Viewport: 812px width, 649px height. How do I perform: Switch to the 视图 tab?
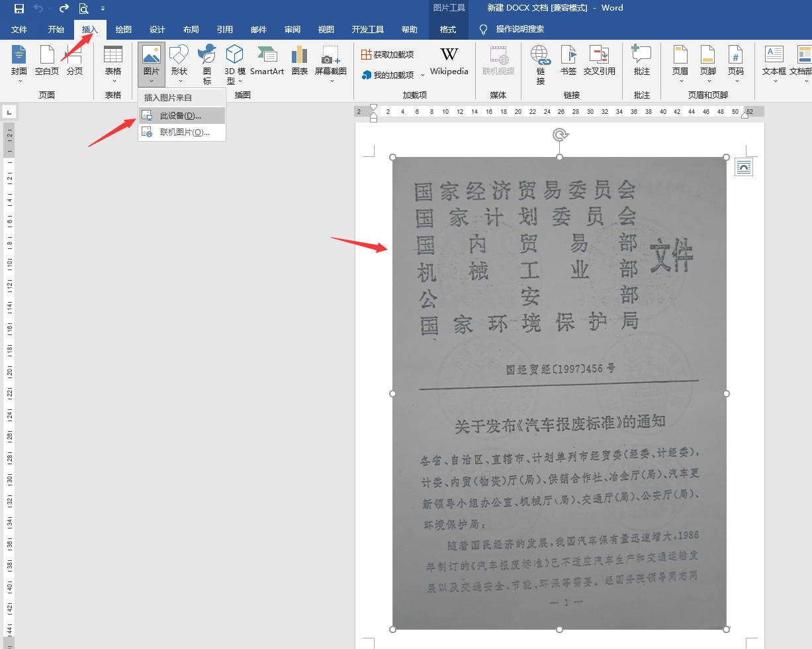pos(326,29)
